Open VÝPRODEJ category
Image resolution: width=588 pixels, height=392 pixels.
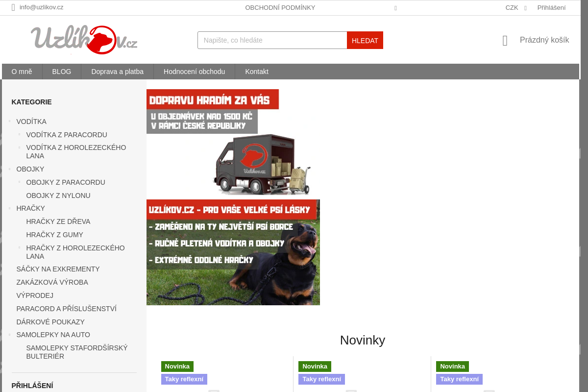35,295
